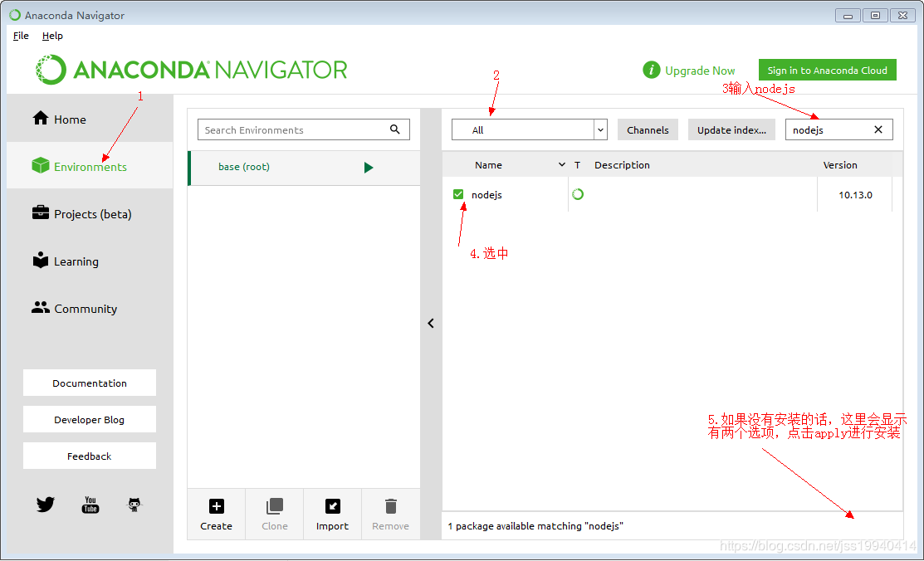
Task: Click the Update index... button
Action: 732,129
